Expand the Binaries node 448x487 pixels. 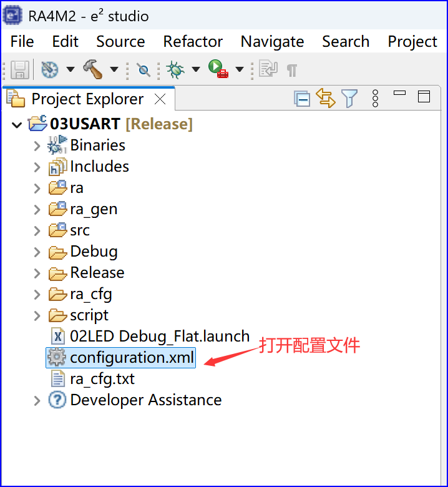pos(37,146)
